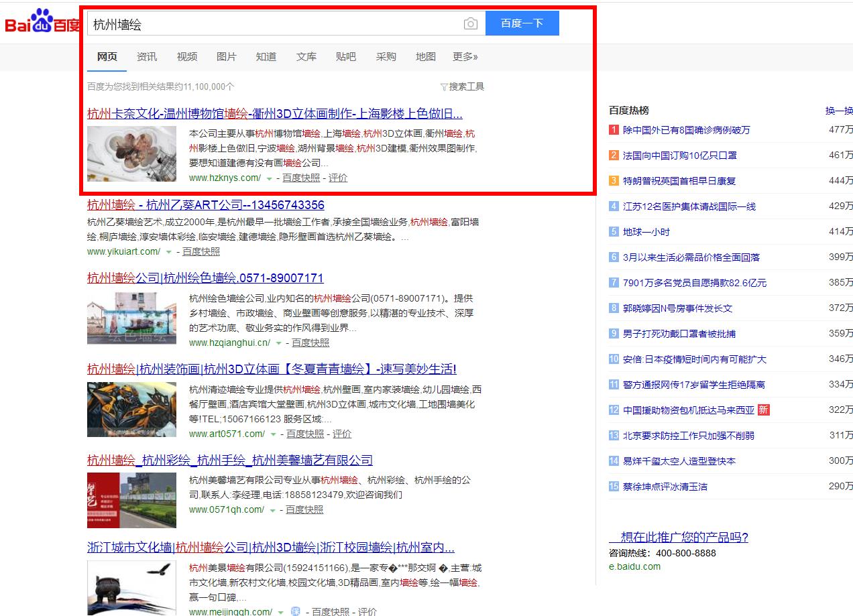
Task: Open 百度快照 for www.yikuiart.com result
Action: 201,252
